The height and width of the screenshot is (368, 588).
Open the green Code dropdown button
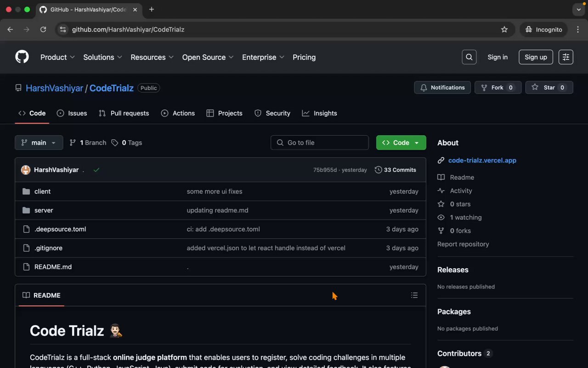(401, 143)
